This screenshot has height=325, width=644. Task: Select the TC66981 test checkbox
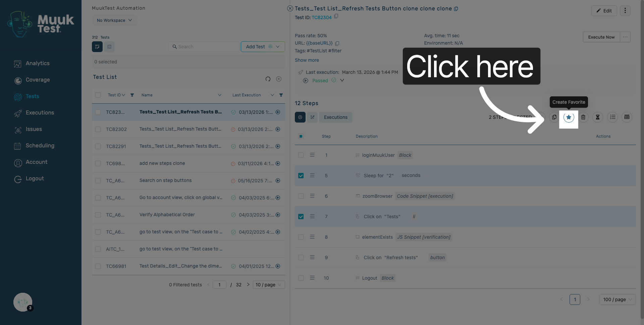[98, 266]
